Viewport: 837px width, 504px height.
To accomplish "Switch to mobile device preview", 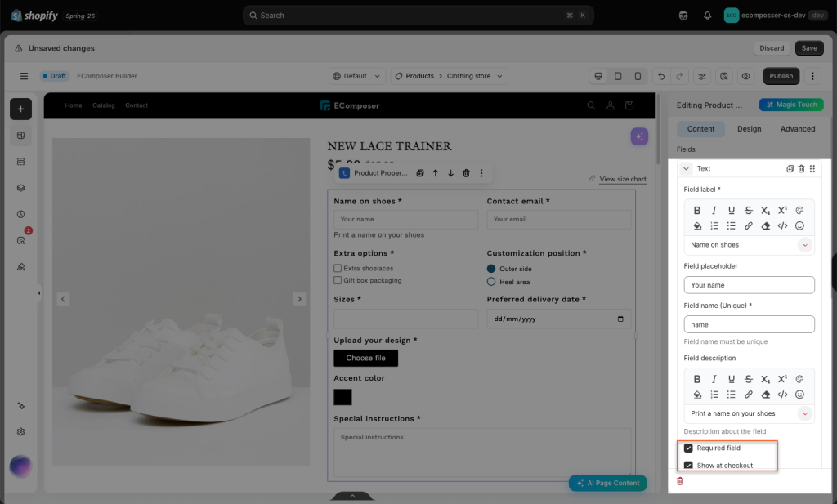I will [638, 76].
